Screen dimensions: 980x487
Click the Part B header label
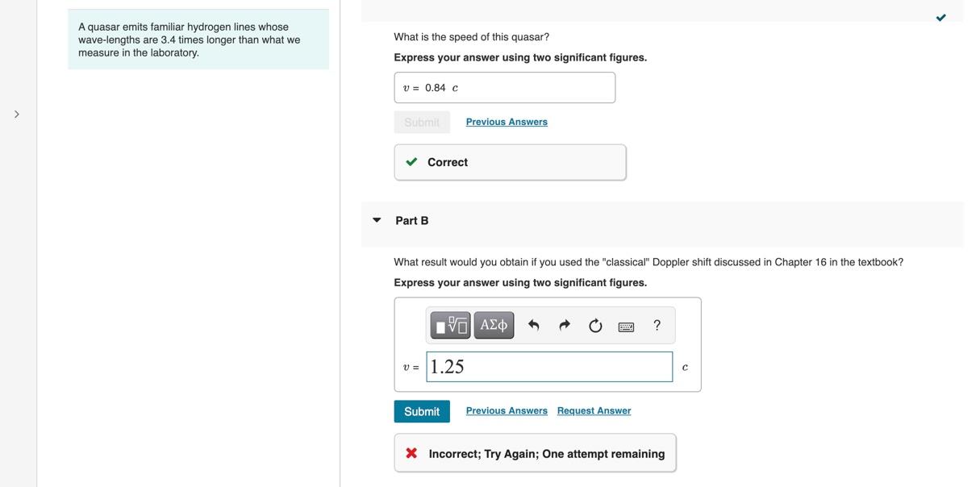(412, 221)
